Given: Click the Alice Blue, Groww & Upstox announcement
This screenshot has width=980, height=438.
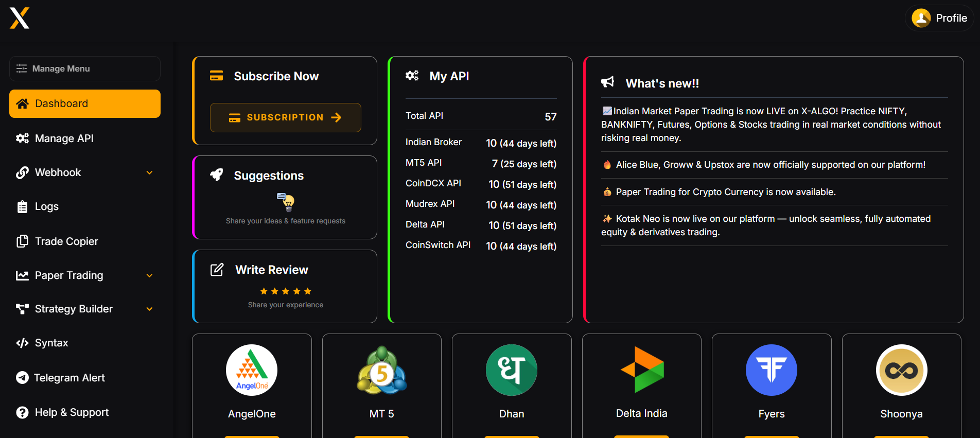Looking at the screenshot, I should [x=764, y=165].
